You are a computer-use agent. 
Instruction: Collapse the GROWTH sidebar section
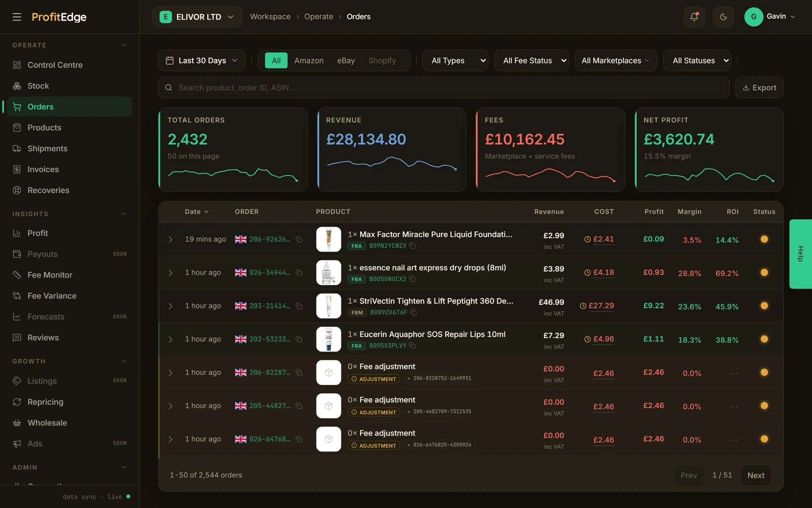tap(123, 361)
